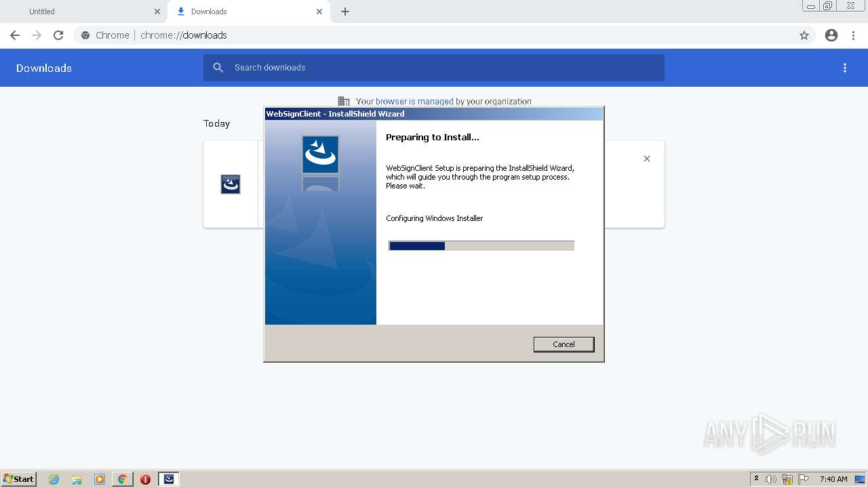Go back in browser history
Viewport: 868px width, 488px height.
coord(15,35)
